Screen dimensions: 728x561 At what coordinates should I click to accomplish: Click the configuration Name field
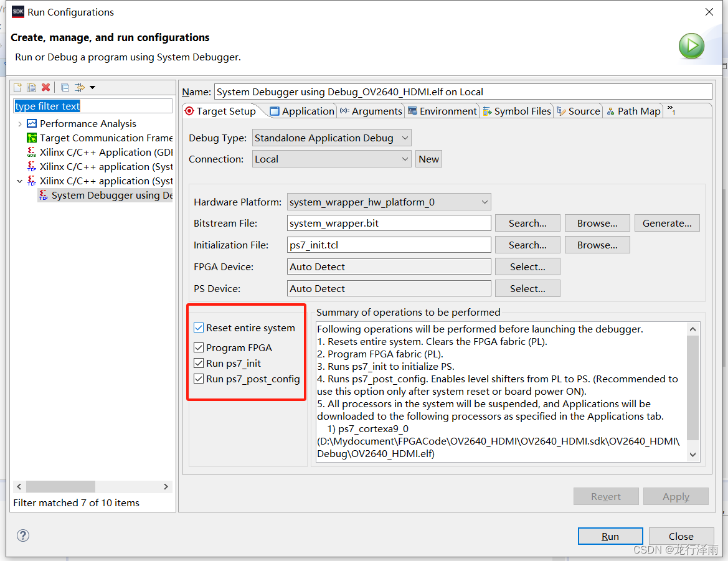[x=463, y=92]
